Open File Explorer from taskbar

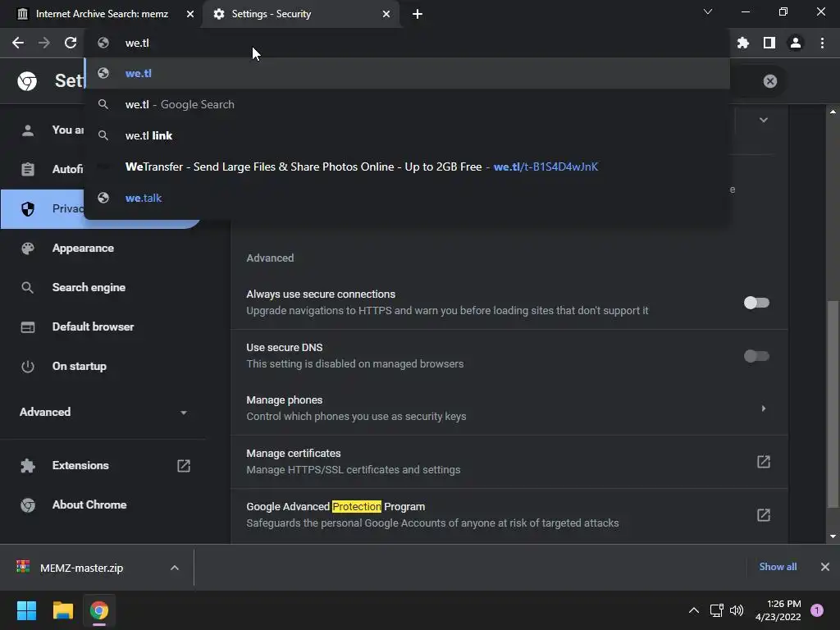(x=62, y=610)
